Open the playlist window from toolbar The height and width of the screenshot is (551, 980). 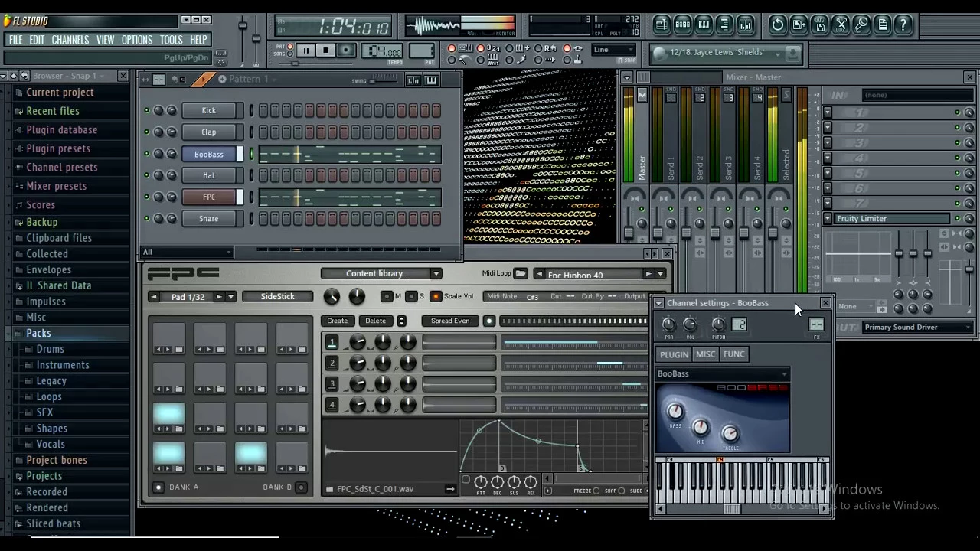tap(661, 24)
